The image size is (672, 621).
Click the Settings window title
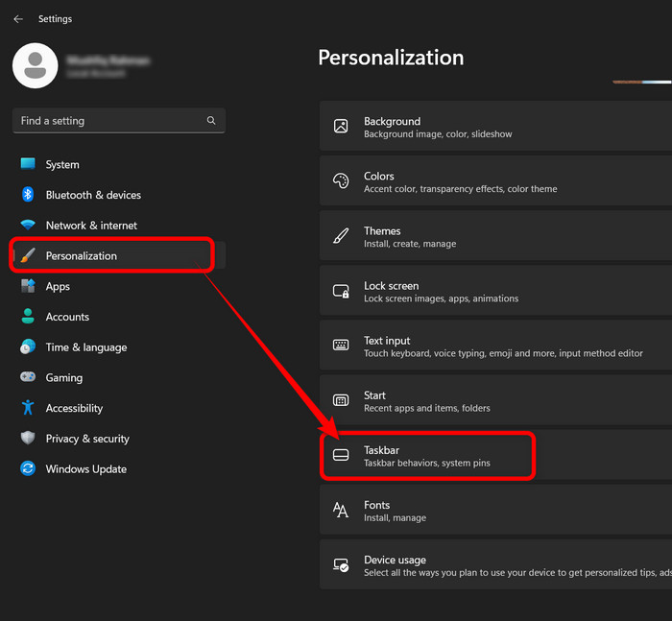point(56,19)
